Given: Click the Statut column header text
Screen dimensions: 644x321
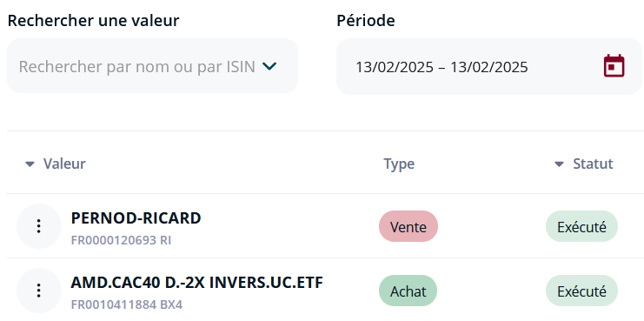Looking at the screenshot, I should 593,164.
